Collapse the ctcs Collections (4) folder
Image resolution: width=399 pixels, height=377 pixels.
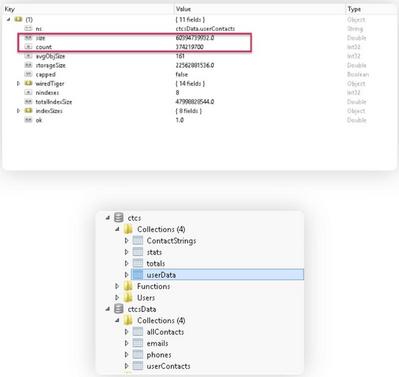pos(117,229)
